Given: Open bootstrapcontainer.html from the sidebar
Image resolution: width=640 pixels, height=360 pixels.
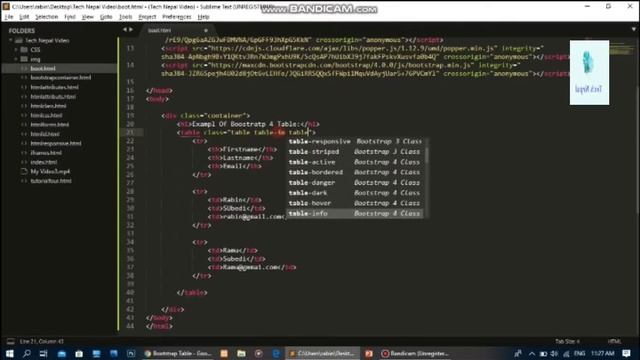Looking at the screenshot, I should pyautogui.click(x=60, y=78).
